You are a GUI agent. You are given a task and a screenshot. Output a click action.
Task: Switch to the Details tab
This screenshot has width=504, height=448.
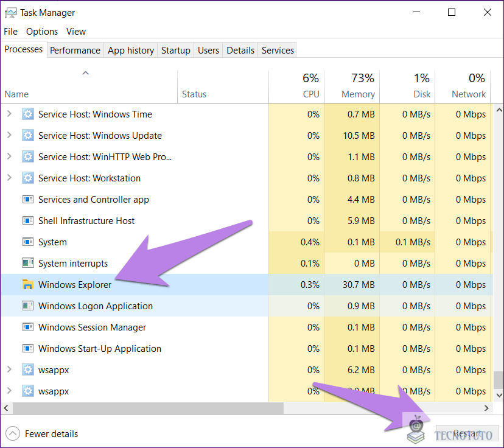[x=240, y=51]
